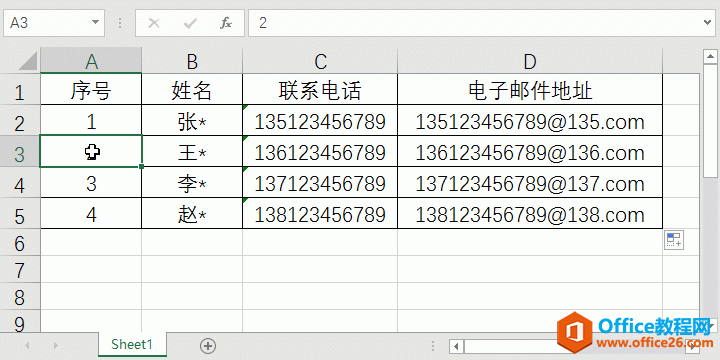Add a new sheet with plus button
Viewport: 720px width, 360px height.
(x=208, y=345)
